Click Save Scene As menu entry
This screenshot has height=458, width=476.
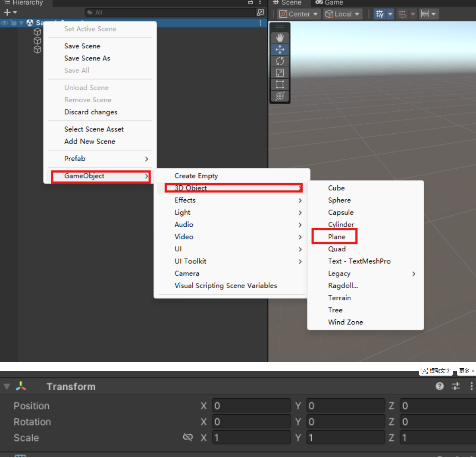[87, 58]
